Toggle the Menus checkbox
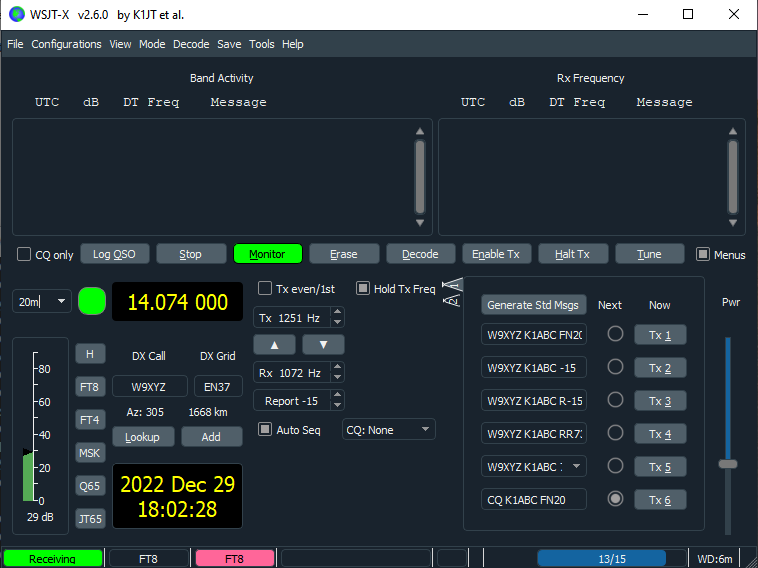Screen dimensions: 758x568 (x=702, y=254)
